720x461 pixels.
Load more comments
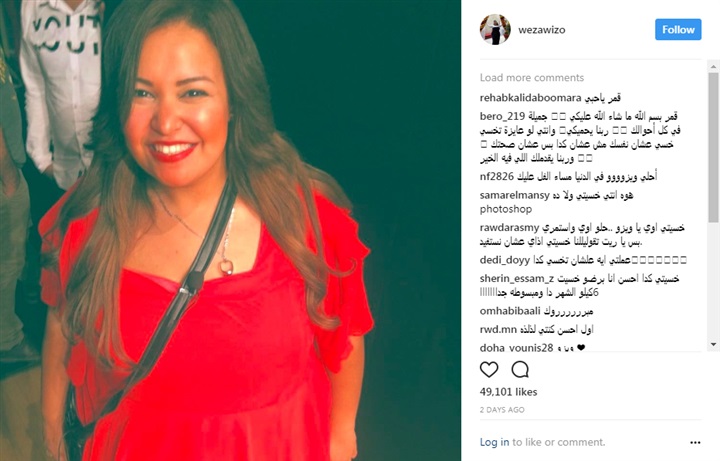pyautogui.click(x=532, y=78)
